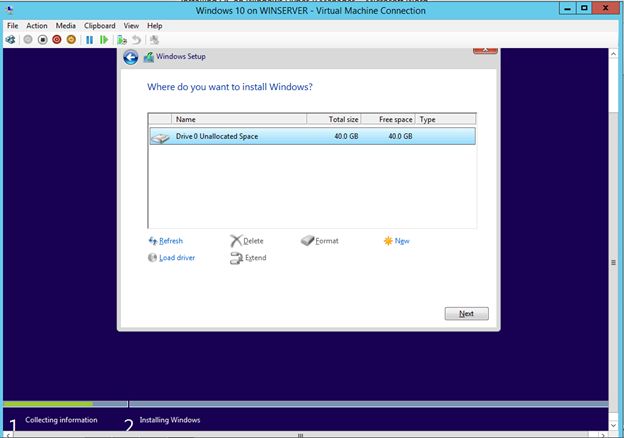Click the orange Save state toolbar icon
This screenshot has height=438, width=624.
point(71,39)
